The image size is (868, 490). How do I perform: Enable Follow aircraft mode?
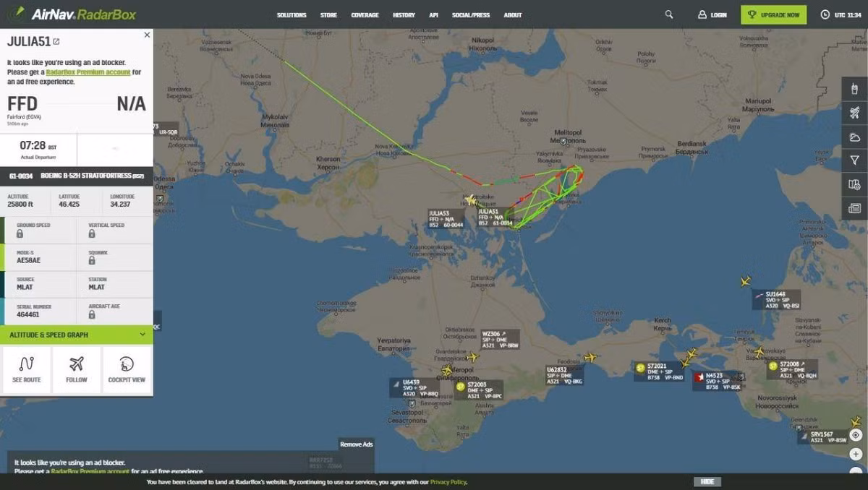click(77, 370)
